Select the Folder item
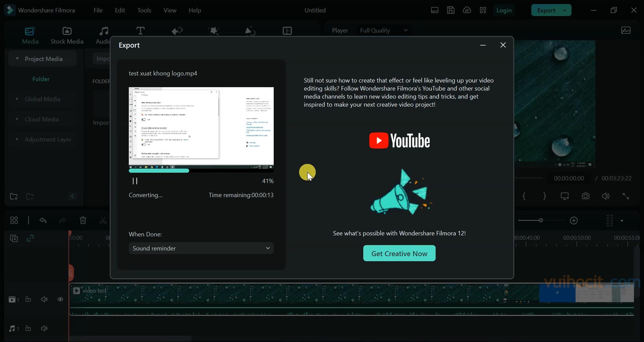This screenshot has width=644, height=342. [x=41, y=79]
